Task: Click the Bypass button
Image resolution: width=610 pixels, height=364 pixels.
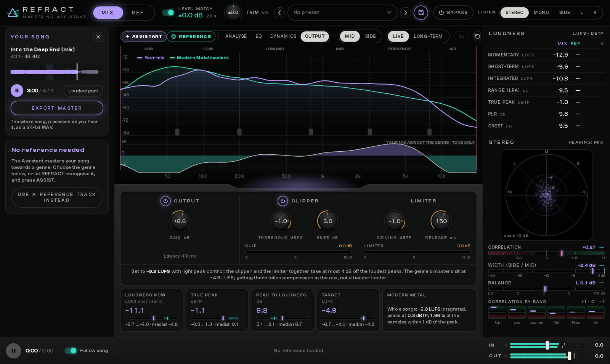Action: point(453,13)
